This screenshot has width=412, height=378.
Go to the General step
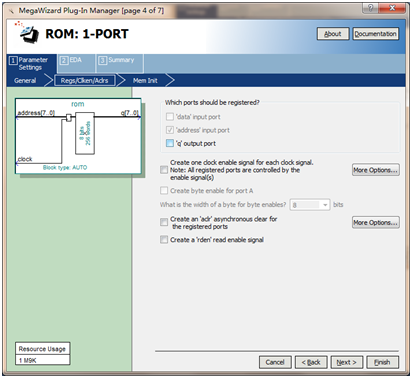(x=25, y=80)
